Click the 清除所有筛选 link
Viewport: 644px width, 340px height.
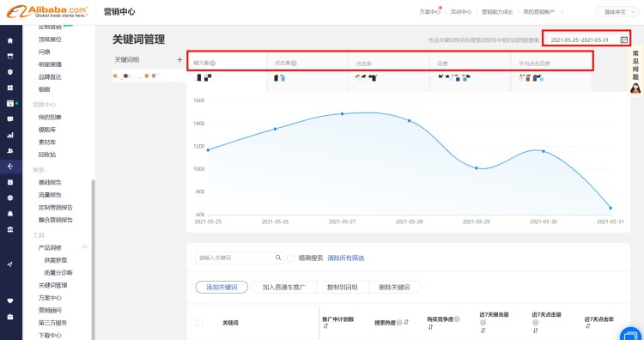click(346, 258)
